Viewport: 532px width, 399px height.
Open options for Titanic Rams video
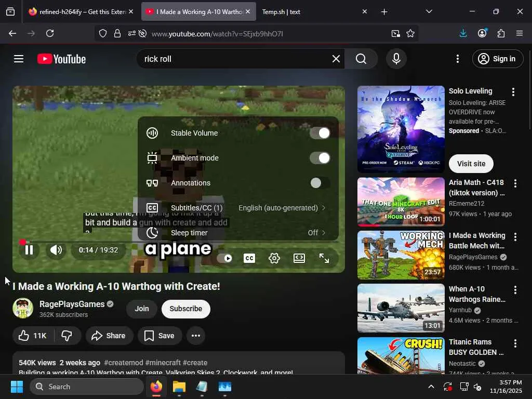(x=515, y=343)
